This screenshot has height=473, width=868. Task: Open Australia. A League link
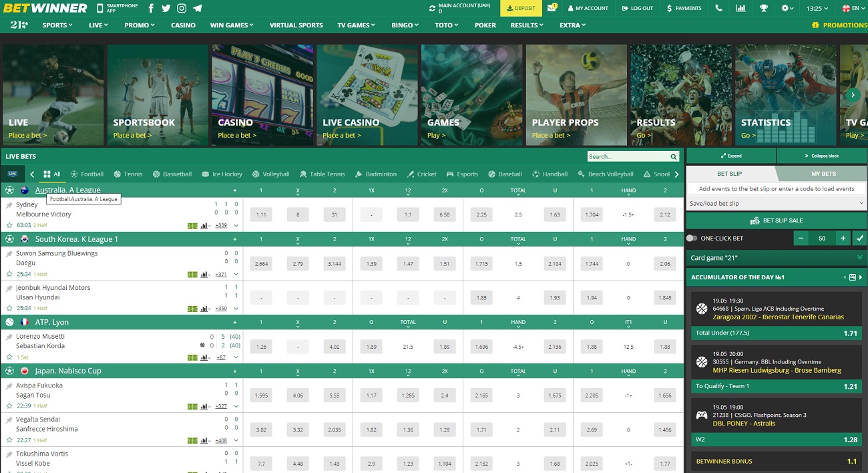tap(68, 190)
